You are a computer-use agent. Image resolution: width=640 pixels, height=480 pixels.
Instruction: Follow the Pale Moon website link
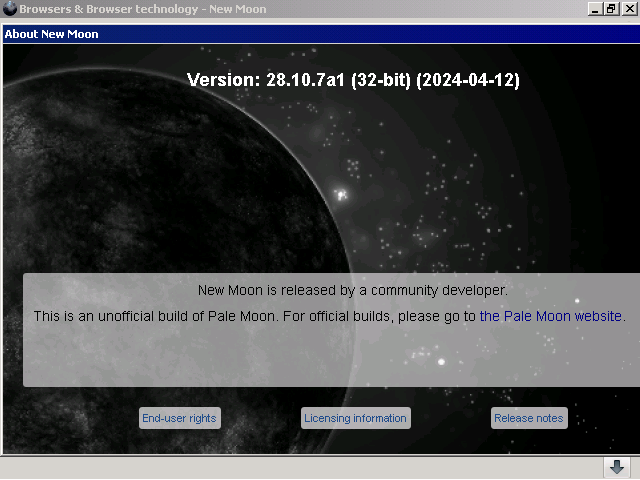point(551,316)
